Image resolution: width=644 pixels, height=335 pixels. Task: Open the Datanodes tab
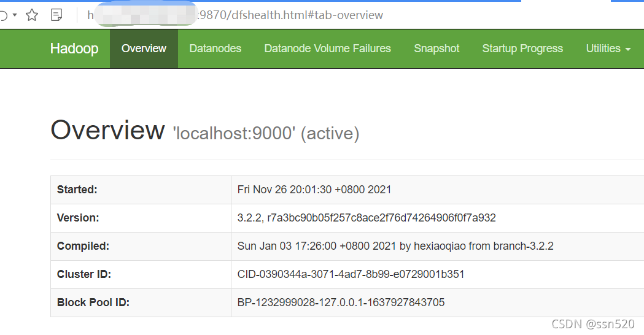pos(215,48)
